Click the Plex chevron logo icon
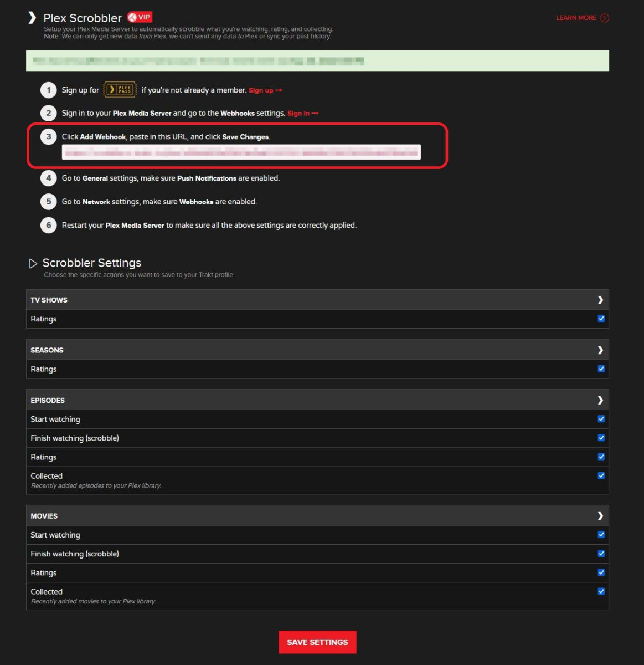The image size is (644, 665). (32, 18)
